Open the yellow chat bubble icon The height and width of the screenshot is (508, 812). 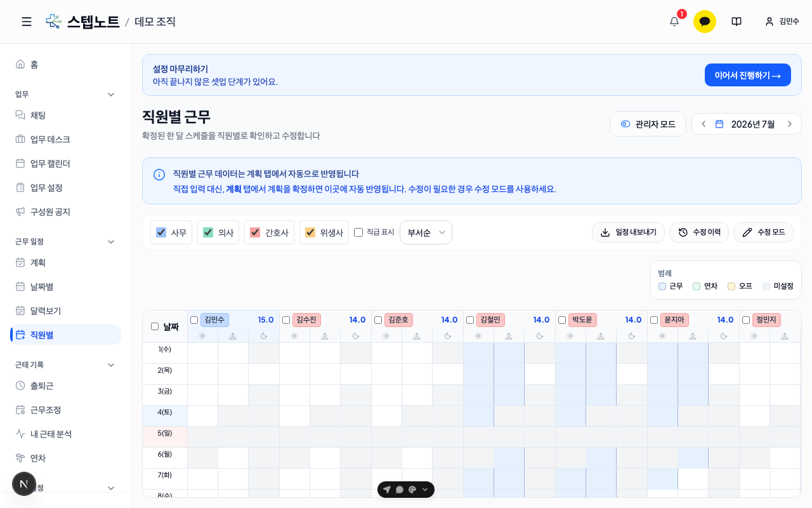tap(705, 22)
